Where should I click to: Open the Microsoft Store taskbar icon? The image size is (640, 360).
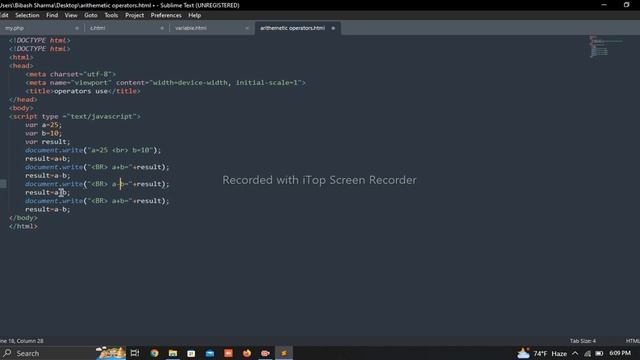[x=191, y=353]
